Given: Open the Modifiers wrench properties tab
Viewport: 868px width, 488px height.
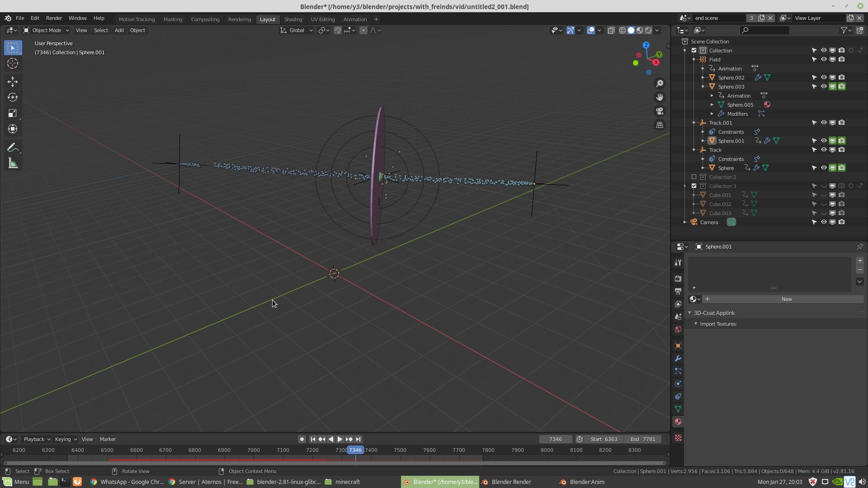Looking at the screenshot, I should 678,358.
